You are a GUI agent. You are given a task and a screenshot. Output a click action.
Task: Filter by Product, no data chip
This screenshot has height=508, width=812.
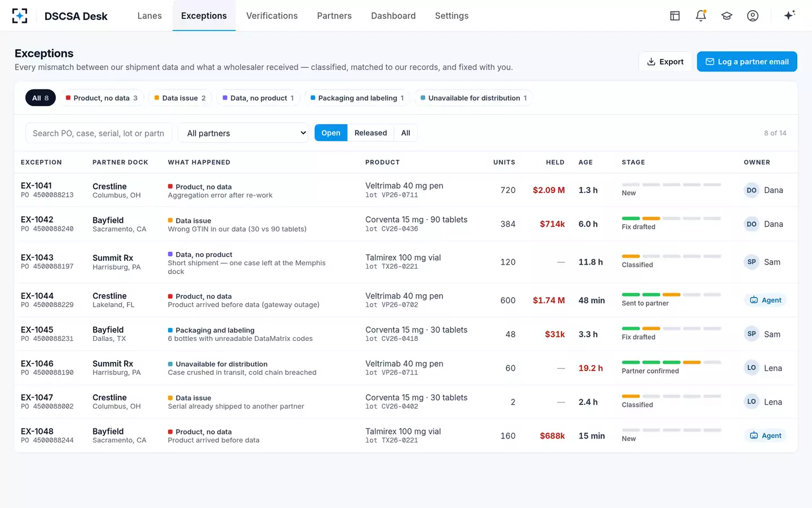pos(101,98)
